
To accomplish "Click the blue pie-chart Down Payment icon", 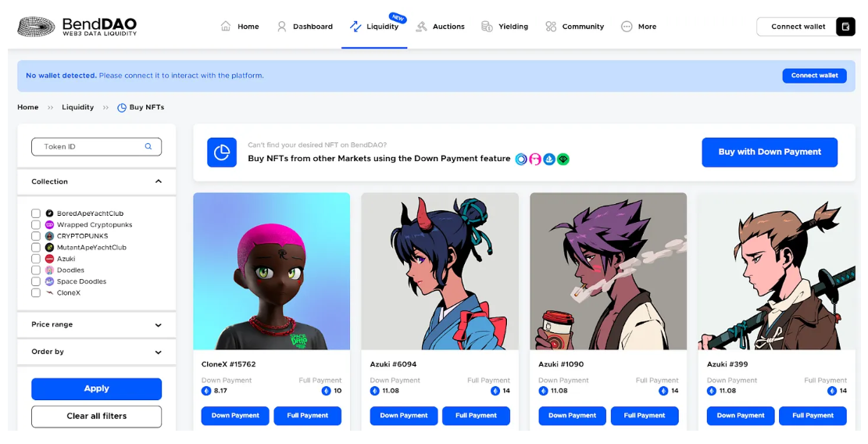I will point(222,152).
